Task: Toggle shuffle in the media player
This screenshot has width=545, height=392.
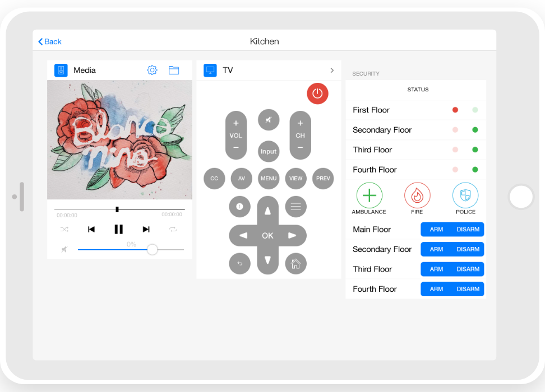Action: 64,229
